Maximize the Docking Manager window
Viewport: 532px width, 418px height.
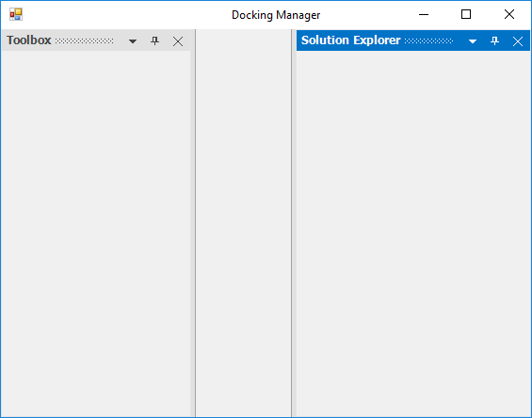(x=466, y=14)
